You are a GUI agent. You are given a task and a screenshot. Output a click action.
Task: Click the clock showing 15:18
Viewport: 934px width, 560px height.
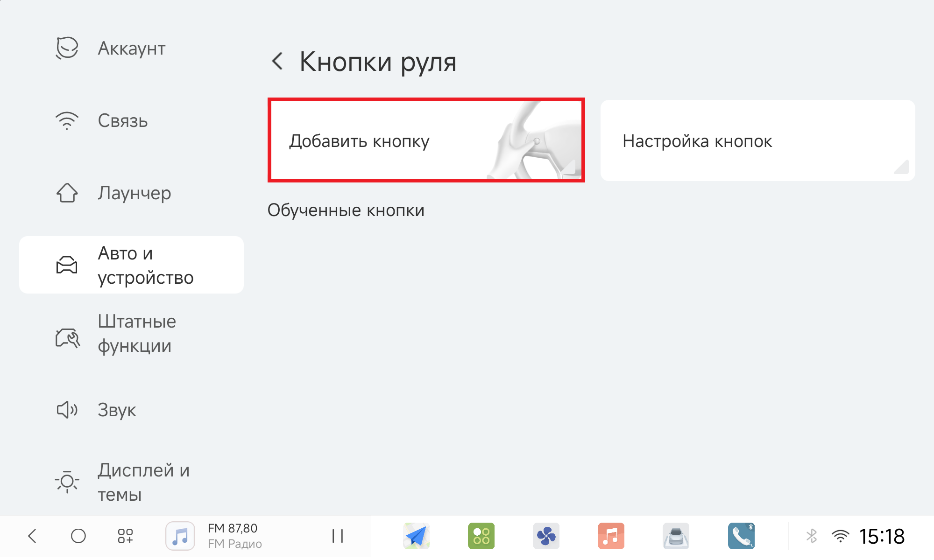tap(882, 536)
